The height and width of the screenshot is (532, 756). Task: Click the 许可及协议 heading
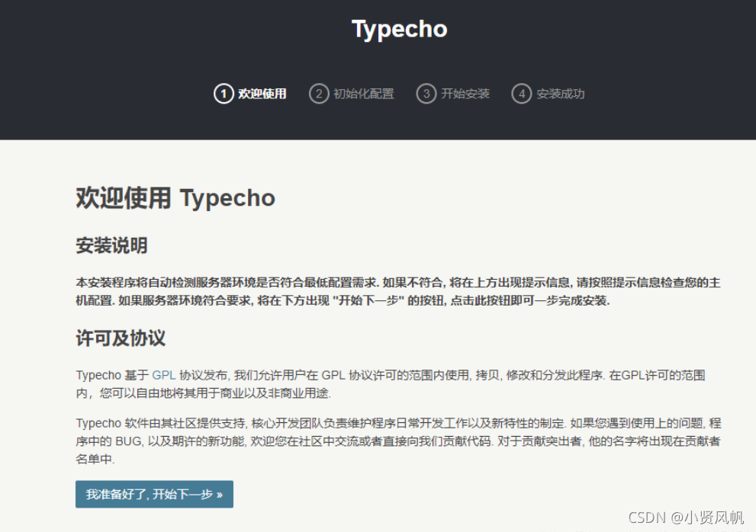[x=121, y=338]
